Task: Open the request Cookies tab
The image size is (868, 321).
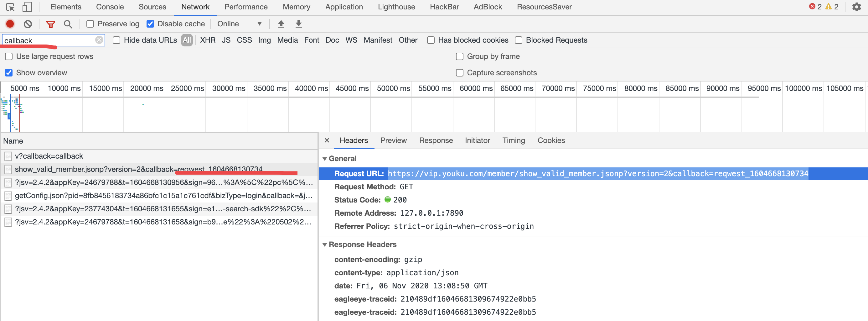Action: [x=551, y=140]
